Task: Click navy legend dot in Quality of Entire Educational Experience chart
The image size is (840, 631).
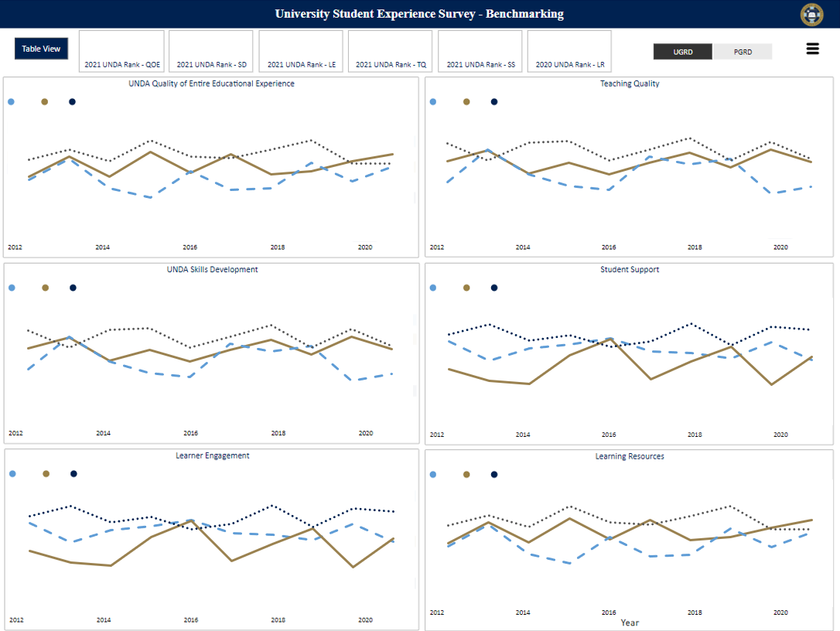Action: pyautogui.click(x=73, y=102)
